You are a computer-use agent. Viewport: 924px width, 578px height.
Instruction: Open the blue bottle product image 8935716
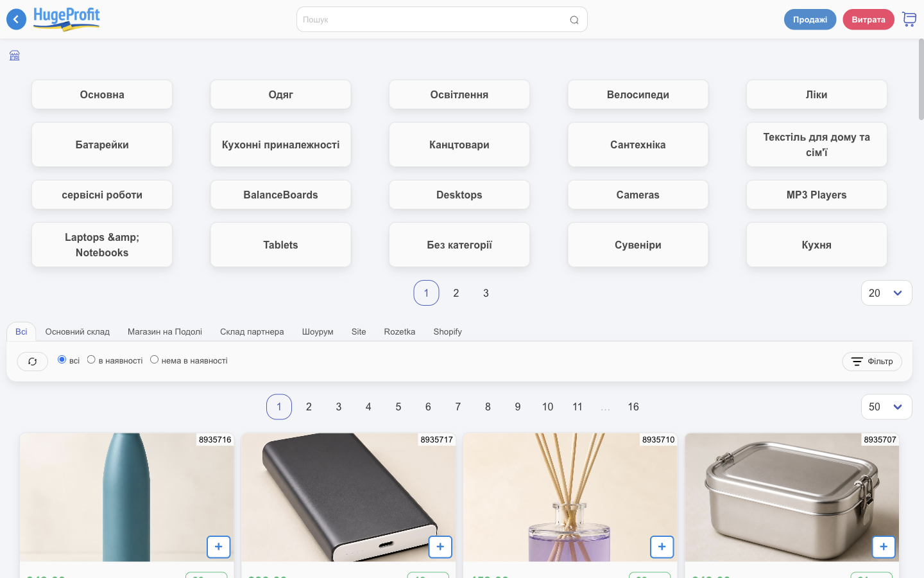coord(126,497)
